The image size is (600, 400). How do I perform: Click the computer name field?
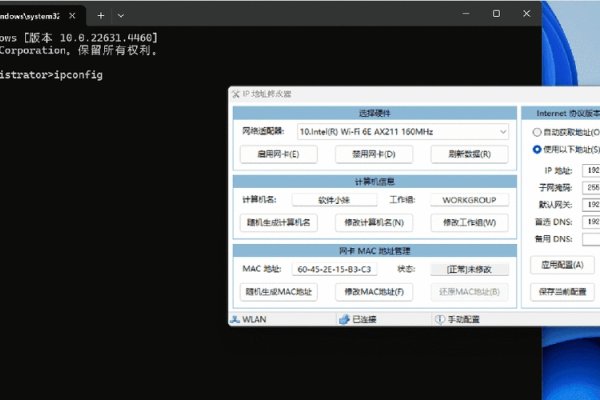tap(334, 200)
